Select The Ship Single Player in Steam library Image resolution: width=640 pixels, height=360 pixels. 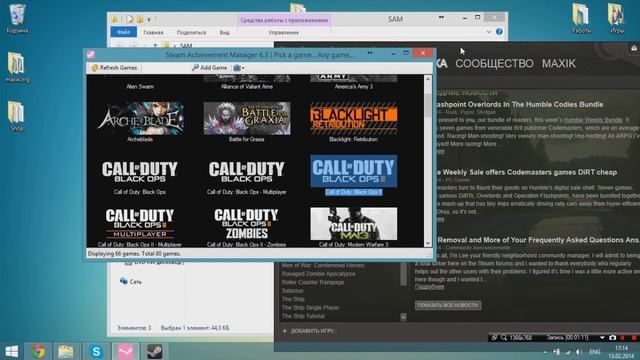[310, 307]
